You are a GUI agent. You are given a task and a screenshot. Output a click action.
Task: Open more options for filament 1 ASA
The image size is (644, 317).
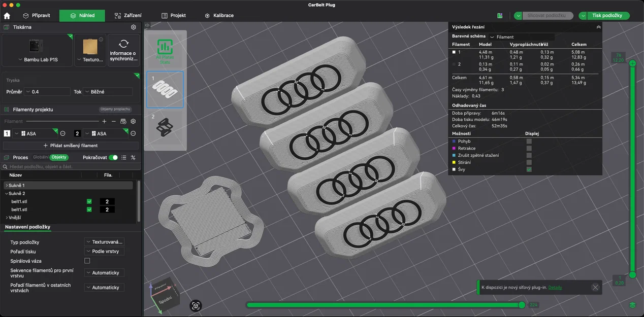coord(63,133)
